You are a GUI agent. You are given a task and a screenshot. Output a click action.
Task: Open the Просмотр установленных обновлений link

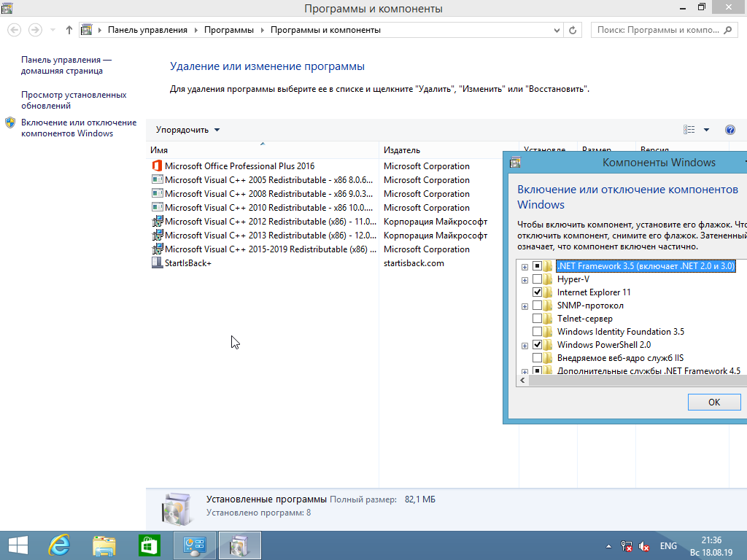74,100
